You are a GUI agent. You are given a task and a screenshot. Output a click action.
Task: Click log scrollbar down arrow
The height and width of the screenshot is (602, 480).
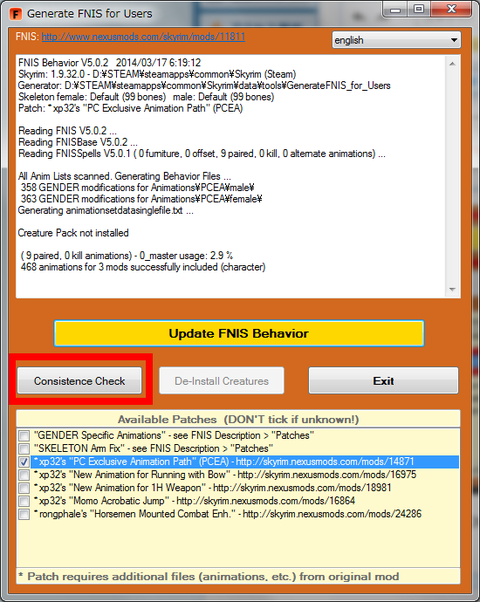452,289
